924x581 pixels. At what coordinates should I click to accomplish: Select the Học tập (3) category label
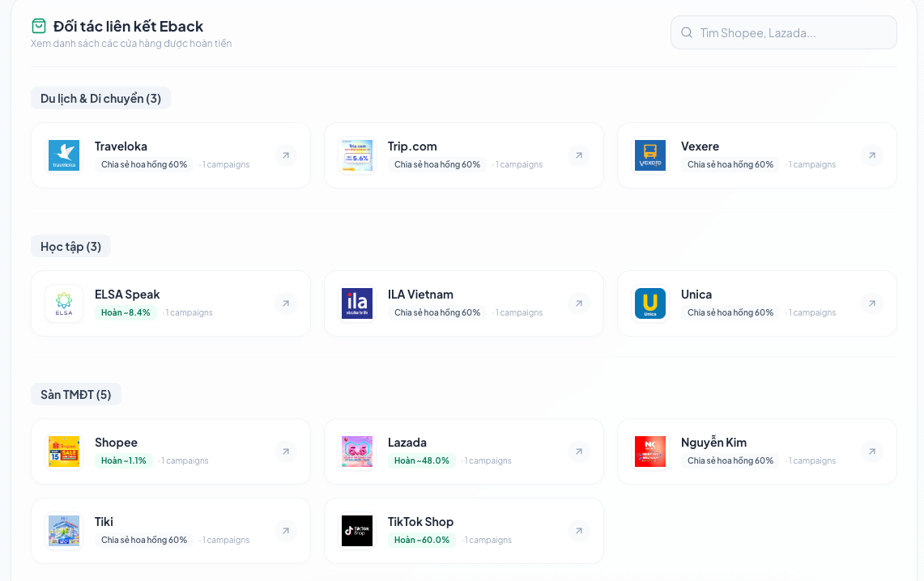[x=70, y=247]
